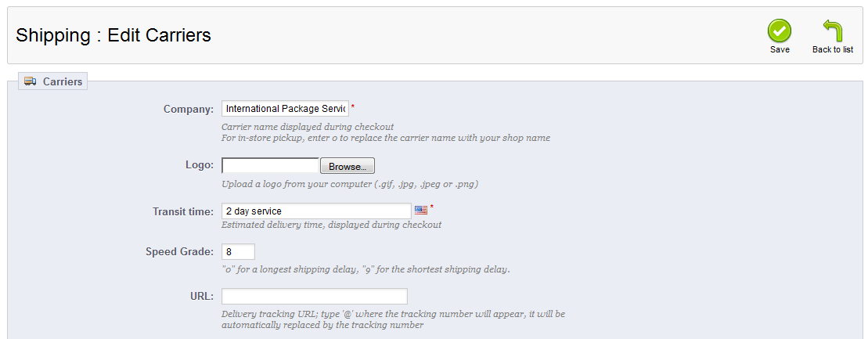Click the Back to list arrow icon
The height and width of the screenshot is (339, 868).
832,31
